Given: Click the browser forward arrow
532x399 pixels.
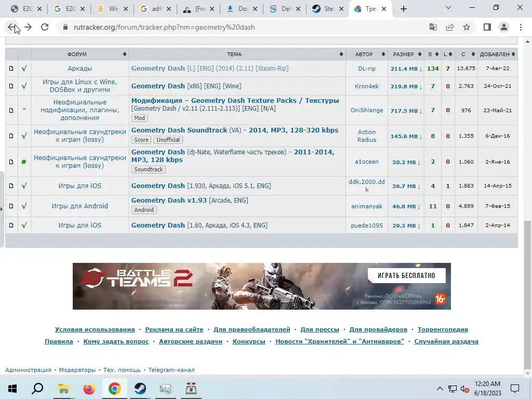Looking at the screenshot, I should pyautogui.click(x=28, y=27).
